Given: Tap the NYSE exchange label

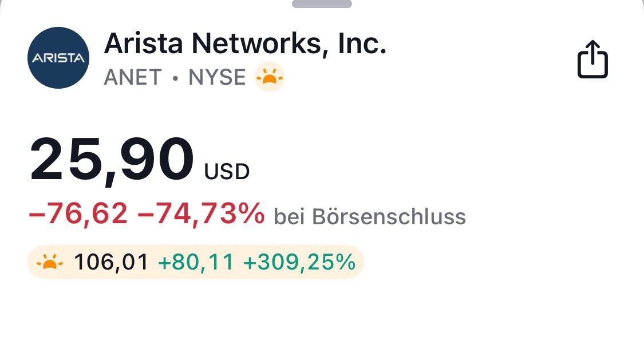Looking at the screenshot, I should click(217, 77).
